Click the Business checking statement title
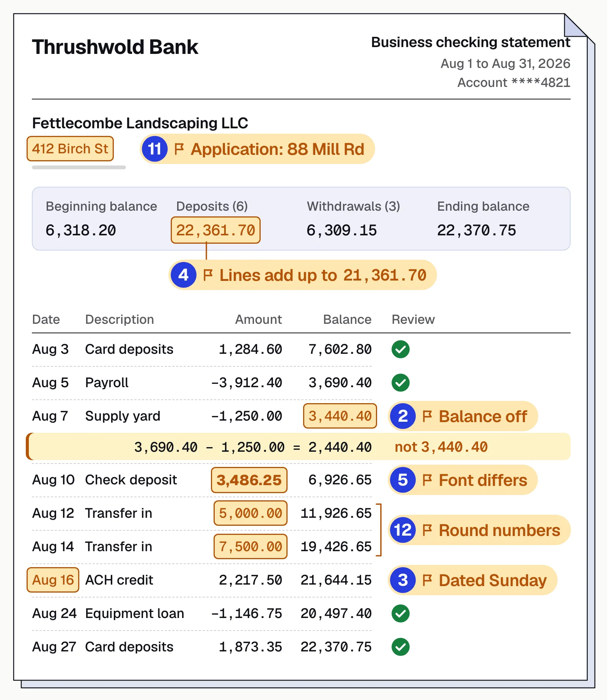This screenshot has width=607, height=700. pos(470,42)
